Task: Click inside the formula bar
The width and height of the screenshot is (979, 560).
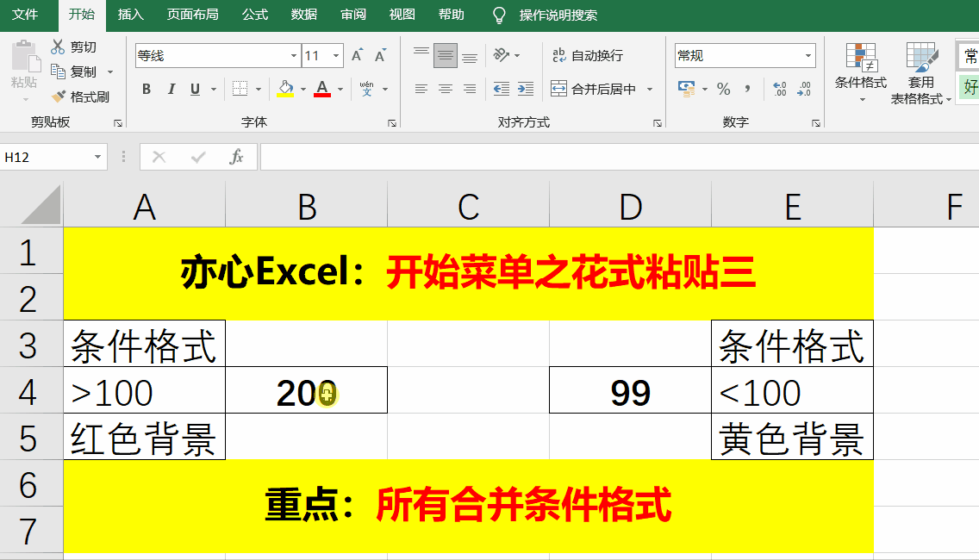Action: coord(620,157)
